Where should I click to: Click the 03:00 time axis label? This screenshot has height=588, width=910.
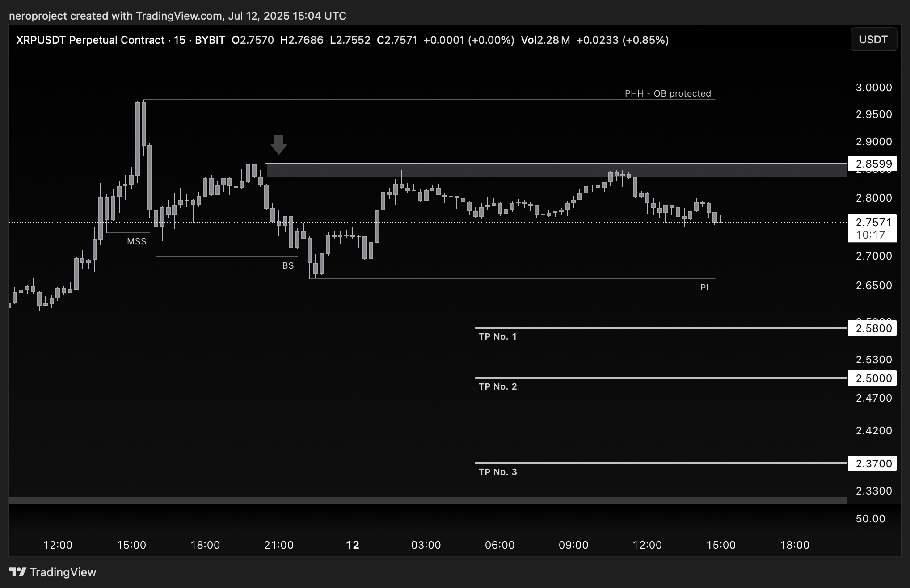(x=426, y=545)
